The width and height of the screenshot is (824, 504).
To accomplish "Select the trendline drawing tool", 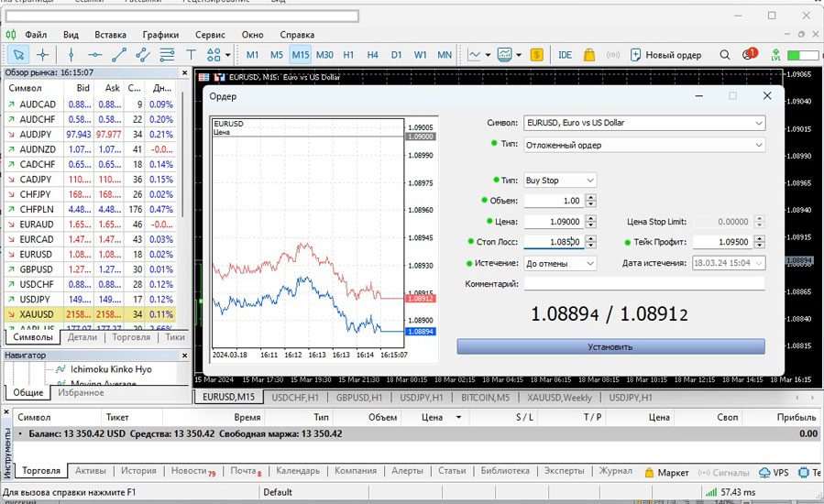I will click(x=119, y=55).
